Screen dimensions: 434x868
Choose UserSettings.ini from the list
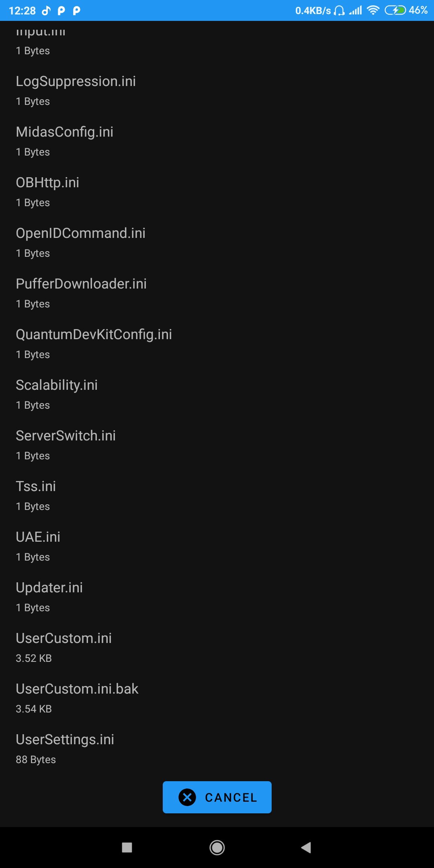[x=65, y=748]
